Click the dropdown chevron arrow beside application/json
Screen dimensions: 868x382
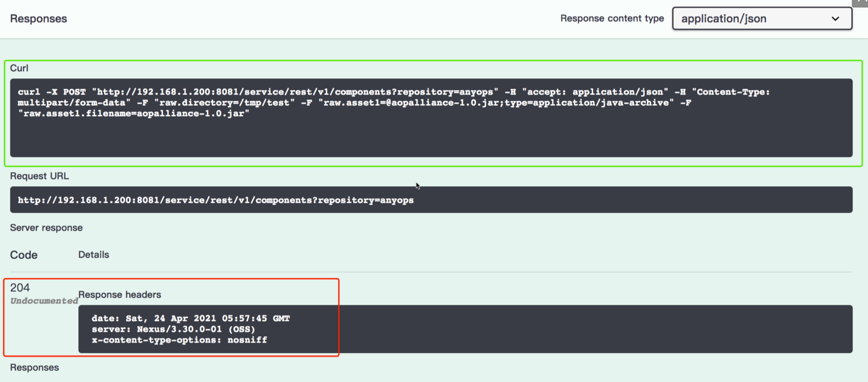click(836, 19)
